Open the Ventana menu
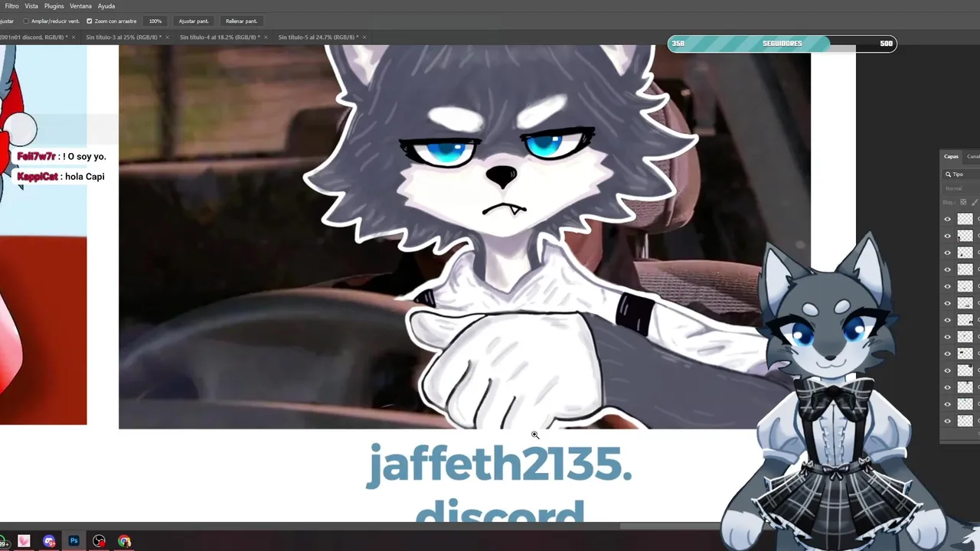 [x=80, y=6]
